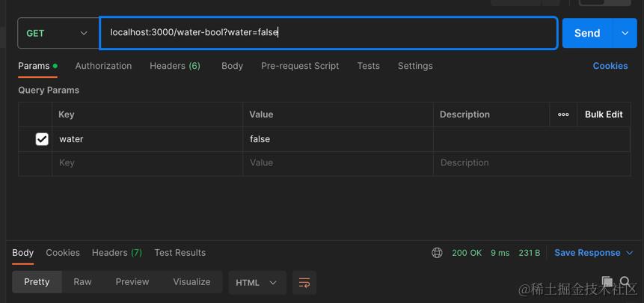The width and height of the screenshot is (644, 303).
Task: Click the network globe icon
Action: click(437, 253)
